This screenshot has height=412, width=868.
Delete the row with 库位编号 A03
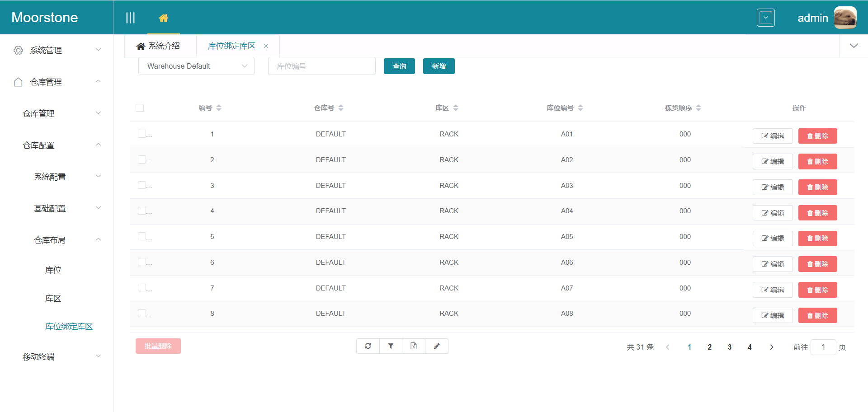pyautogui.click(x=817, y=187)
